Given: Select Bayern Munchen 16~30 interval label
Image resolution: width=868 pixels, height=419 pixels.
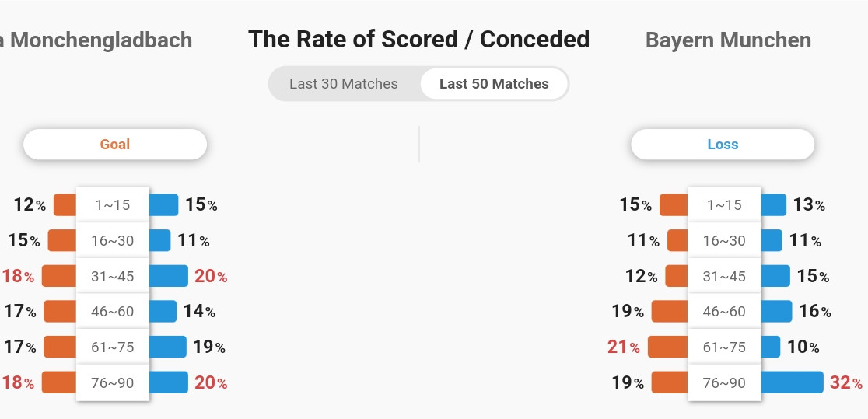Looking at the screenshot, I should [x=724, y=240].
